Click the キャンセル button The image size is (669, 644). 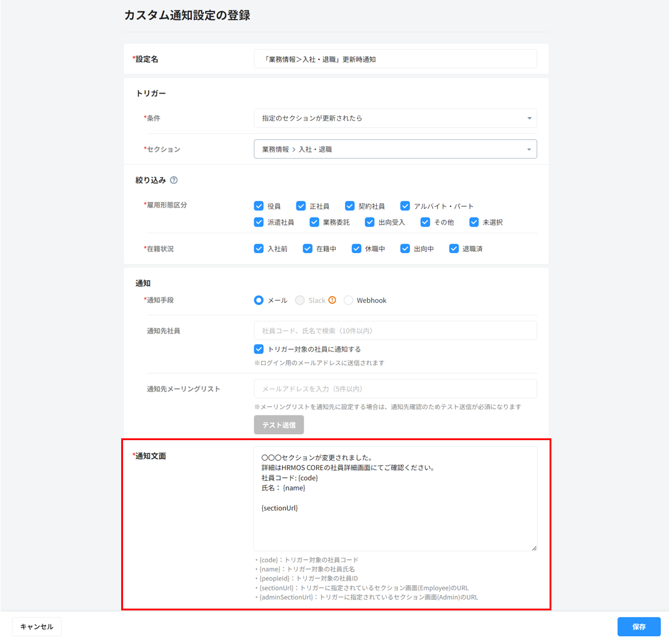pyautogui.click(x=37, y=627)
